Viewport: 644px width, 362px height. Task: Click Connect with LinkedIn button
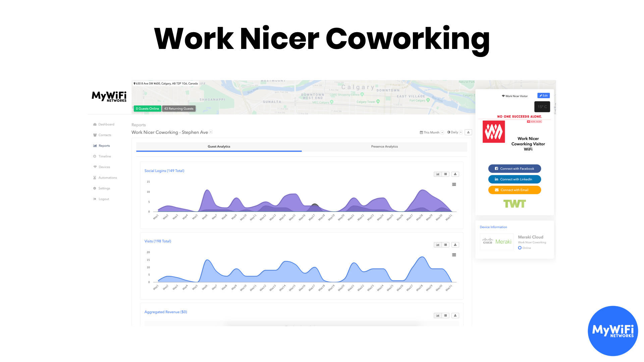[514, 179]
